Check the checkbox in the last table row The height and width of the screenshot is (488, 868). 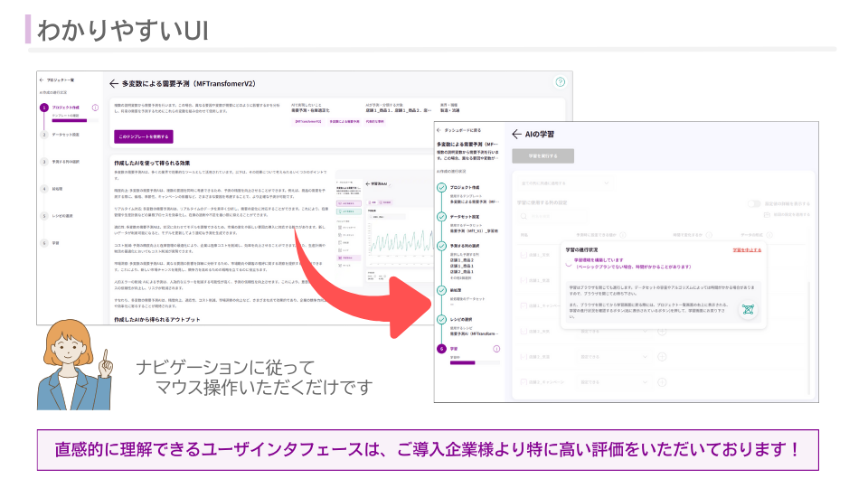tap(522, 382)
